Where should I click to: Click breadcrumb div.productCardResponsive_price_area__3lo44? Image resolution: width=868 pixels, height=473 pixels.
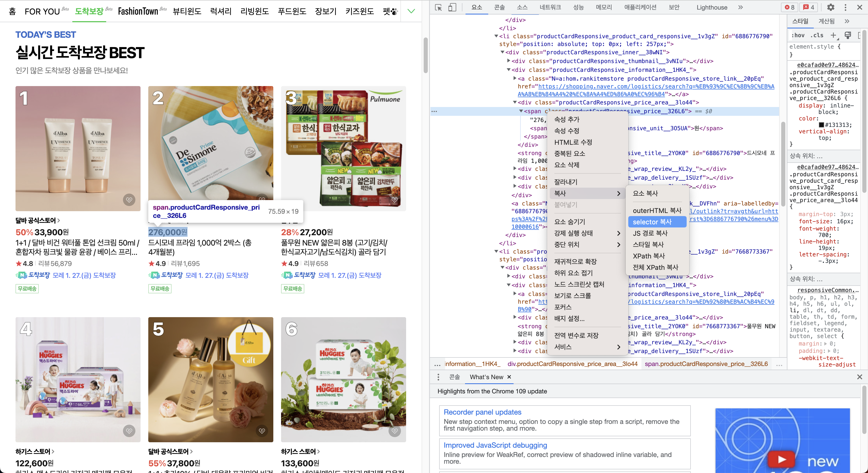572,364
